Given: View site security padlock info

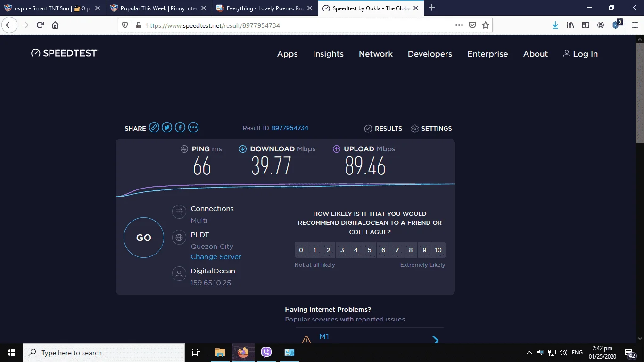Looking at the screenshot, I should click(x=138, y=25).
